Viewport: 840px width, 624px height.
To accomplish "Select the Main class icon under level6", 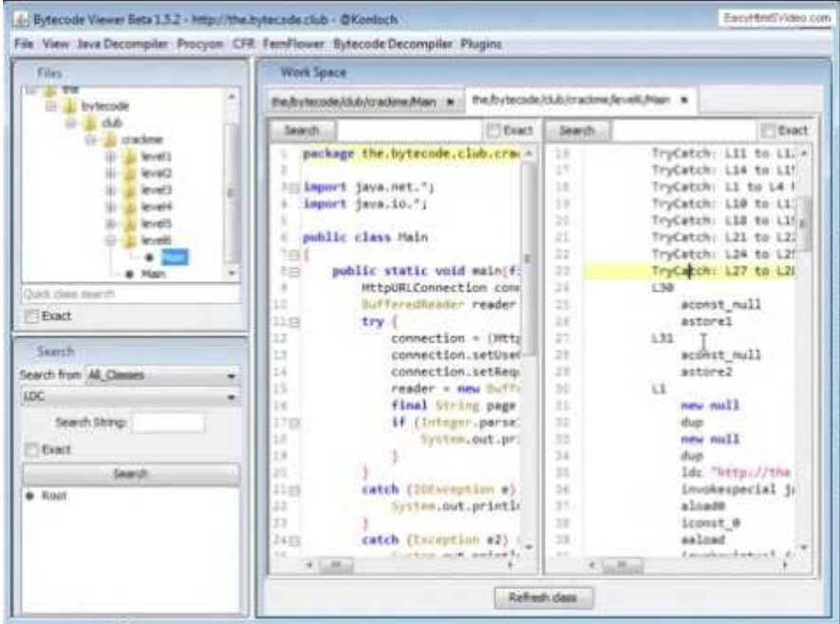I will [x=149, y=255].
